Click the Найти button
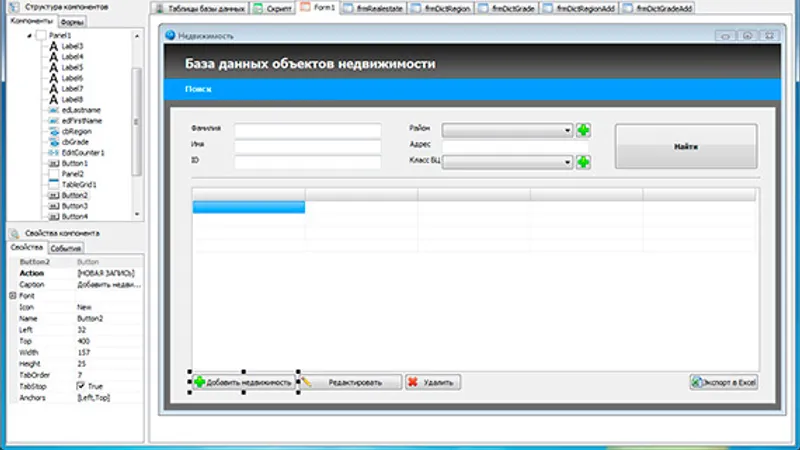This screenshot has width=800, height=450. [x=686, y=146]
